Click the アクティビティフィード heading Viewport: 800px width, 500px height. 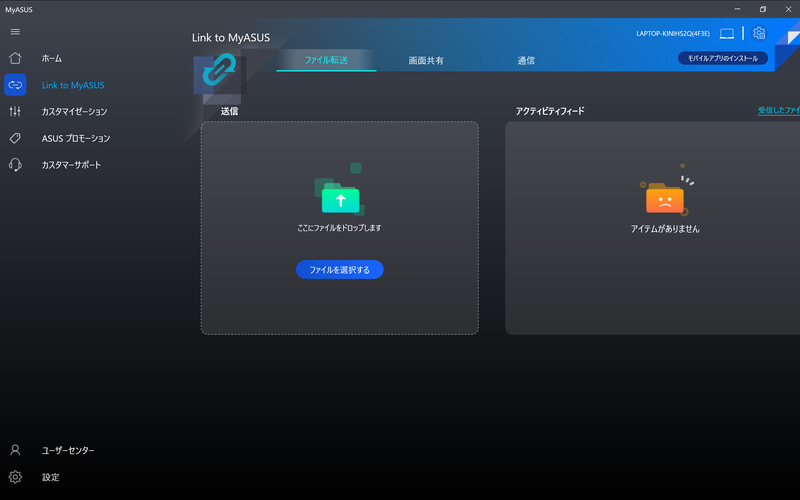click(x=549, y=111)
